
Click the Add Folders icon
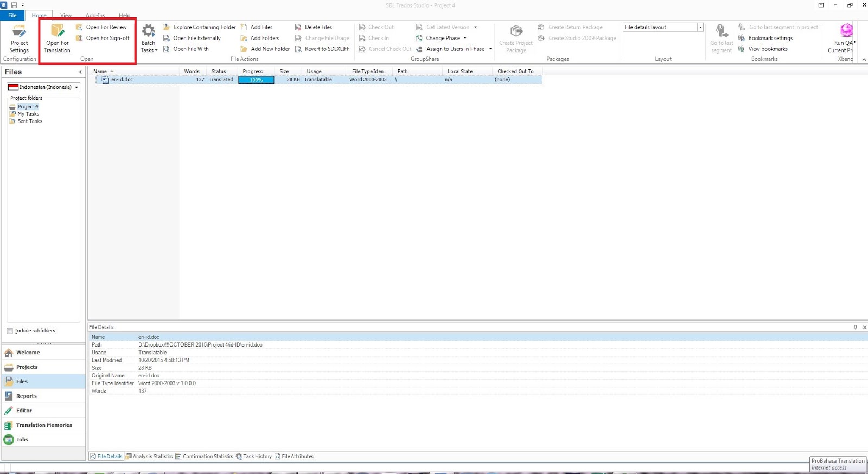click(244, 38)
